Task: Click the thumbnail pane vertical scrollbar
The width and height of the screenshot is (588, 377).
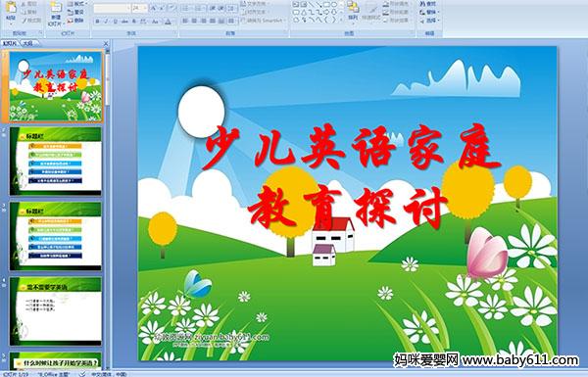Action: coord(108,210)
